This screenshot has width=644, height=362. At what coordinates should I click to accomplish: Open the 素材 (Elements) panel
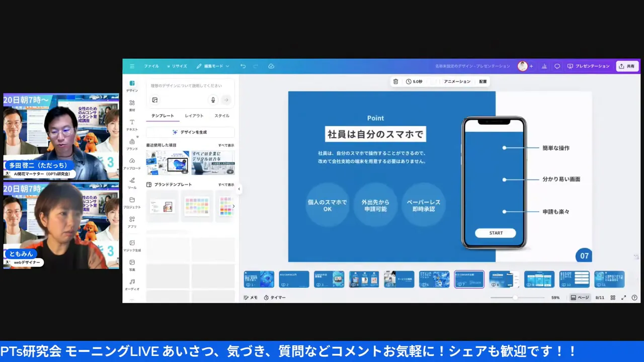tap(132, 106)
